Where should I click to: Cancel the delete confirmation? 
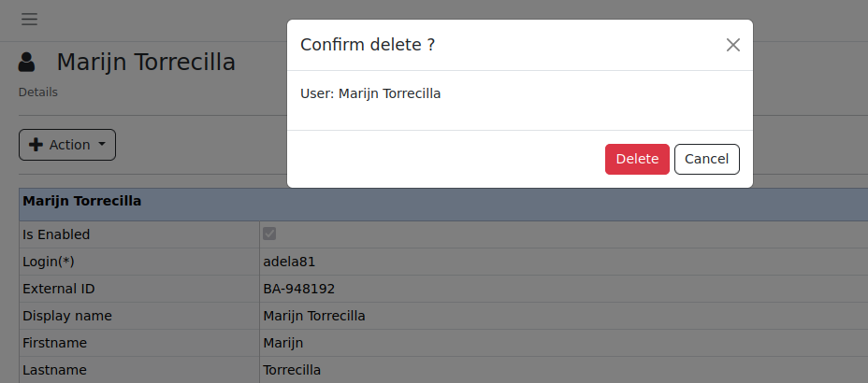(x=706, y=159)
